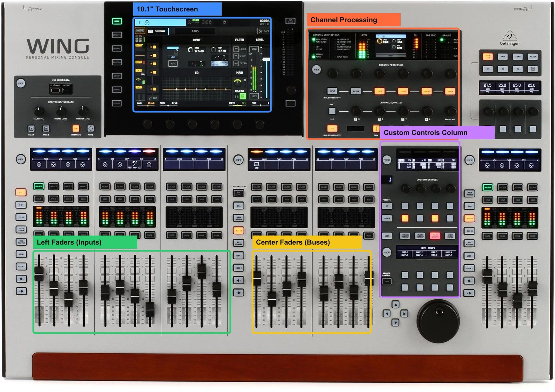The width and height of the screenshot is (555, 392).
Task: Push the 13-24 layer button on the left edge
Action: point(21,205)
